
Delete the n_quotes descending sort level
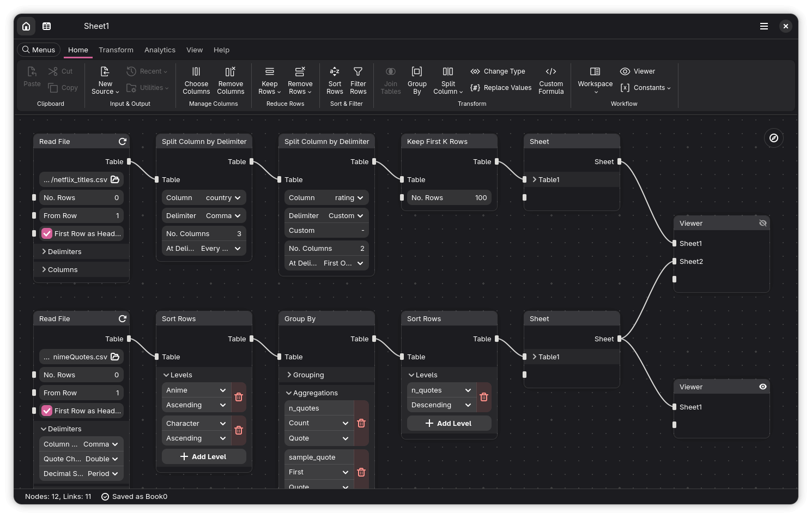coord(484,397)
